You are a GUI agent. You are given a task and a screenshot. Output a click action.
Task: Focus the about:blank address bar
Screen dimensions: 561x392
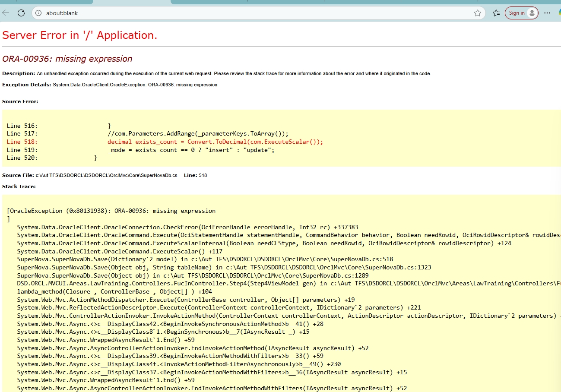(x=258, y=13)
